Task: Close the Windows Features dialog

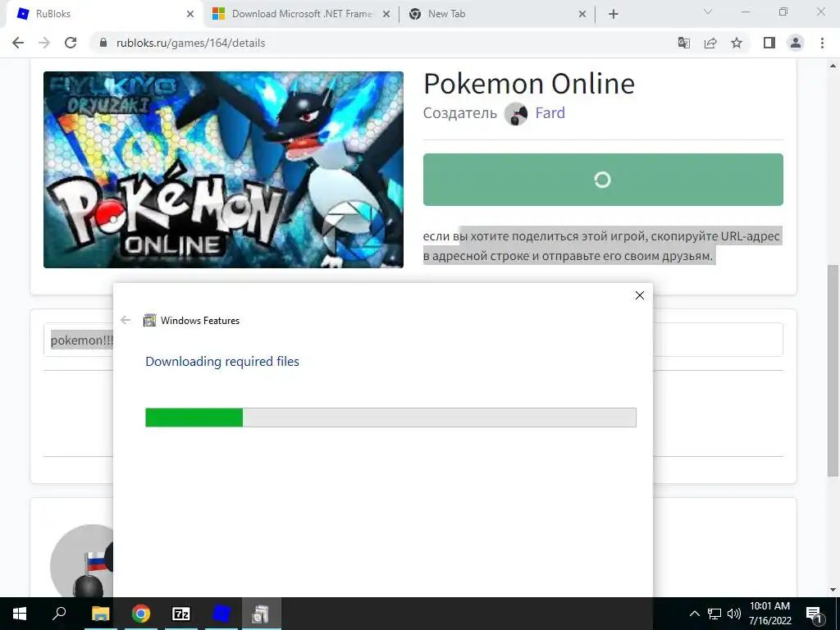Action: tap(640, 295)
